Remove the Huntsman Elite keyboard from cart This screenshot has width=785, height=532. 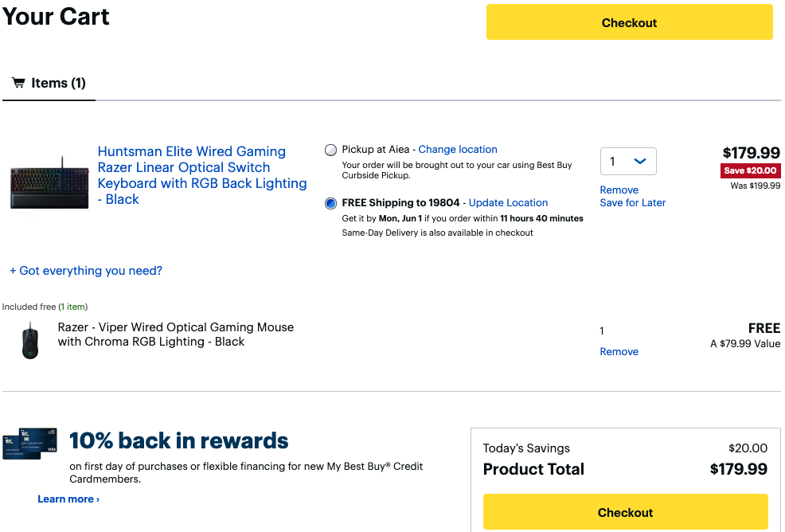tap(619, 190)
